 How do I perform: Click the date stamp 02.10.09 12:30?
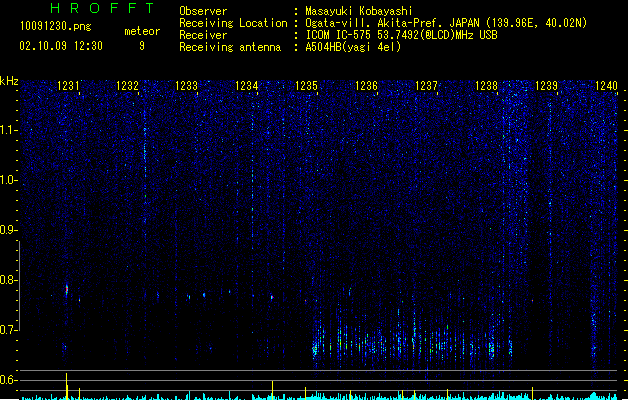coord(61,46)
